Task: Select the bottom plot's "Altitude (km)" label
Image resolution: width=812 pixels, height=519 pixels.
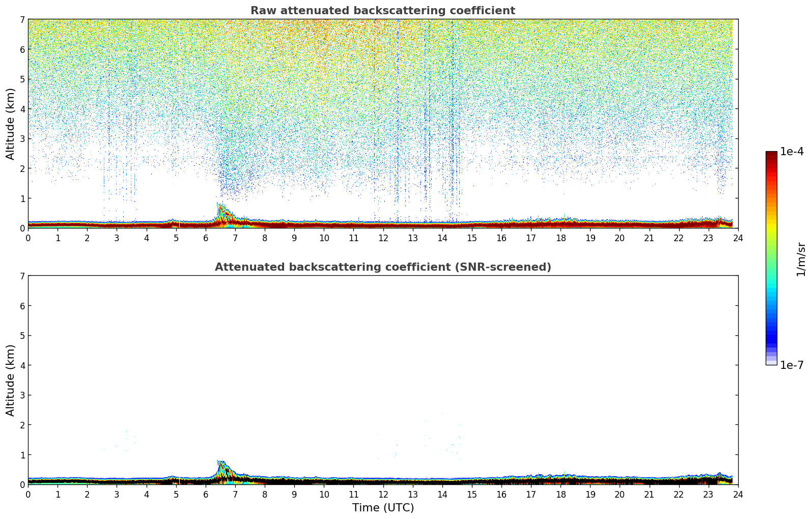Action: coord(11,380)
